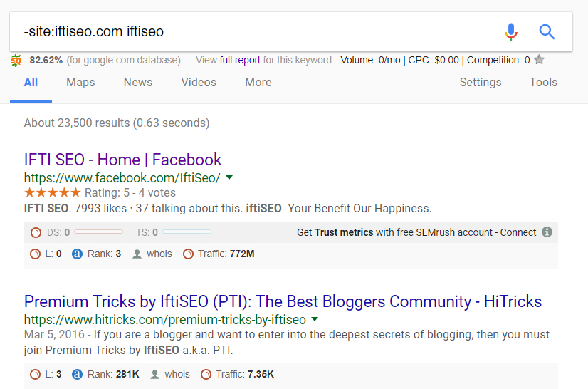Click the Connect link for SEMrush account

[x=518, y=232]
